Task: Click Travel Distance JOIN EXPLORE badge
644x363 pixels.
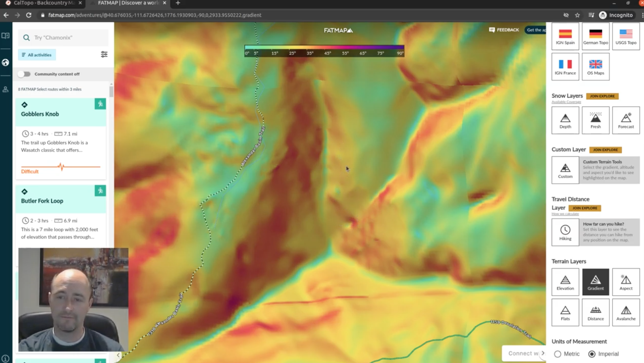Action: (585, 208)
